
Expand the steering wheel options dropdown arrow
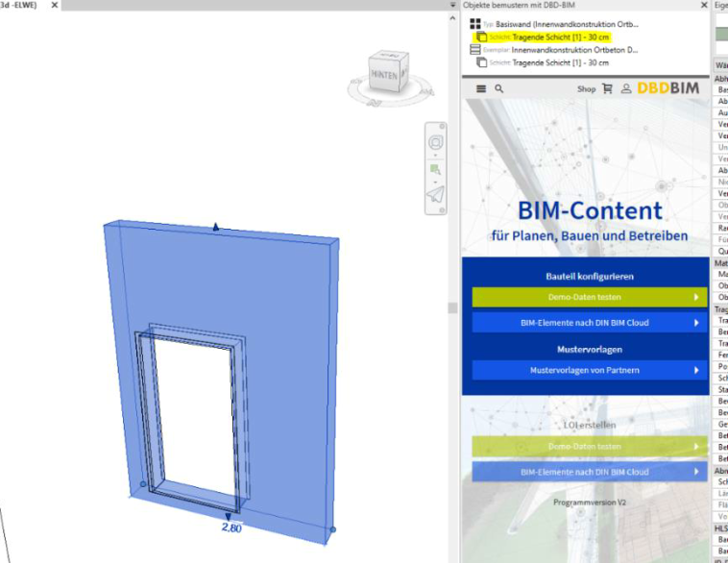point(435,155)
